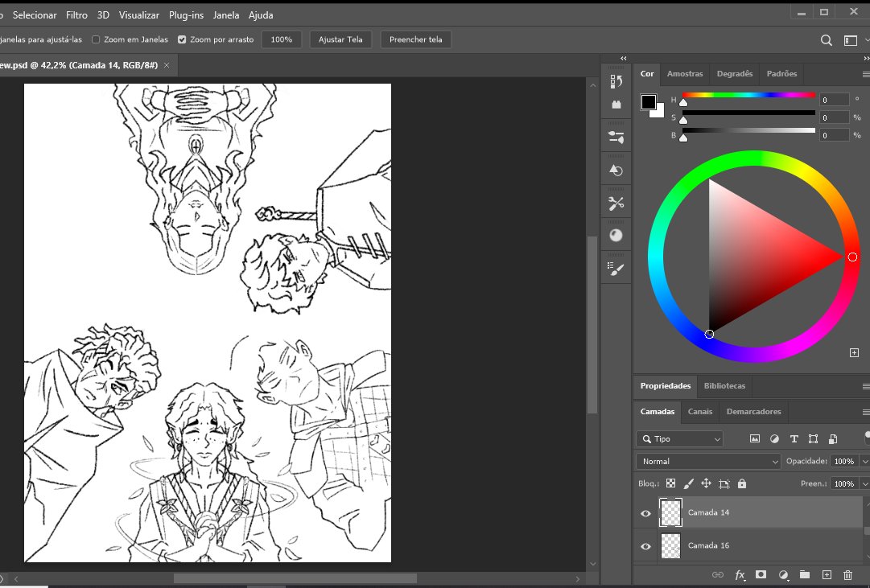Open the Normal blend mode dropdown

pos(708,461)
